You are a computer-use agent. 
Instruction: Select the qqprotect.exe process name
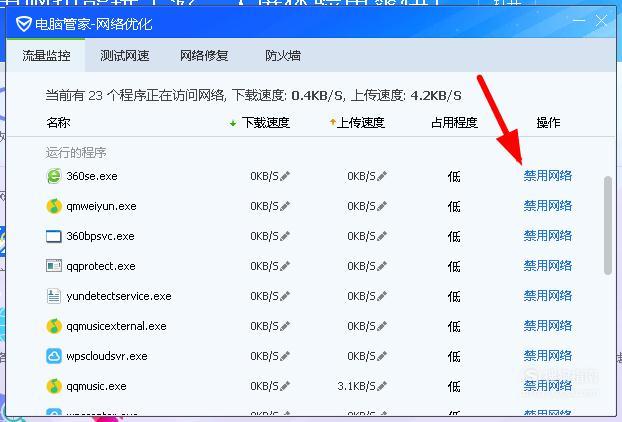coord(101,267)
